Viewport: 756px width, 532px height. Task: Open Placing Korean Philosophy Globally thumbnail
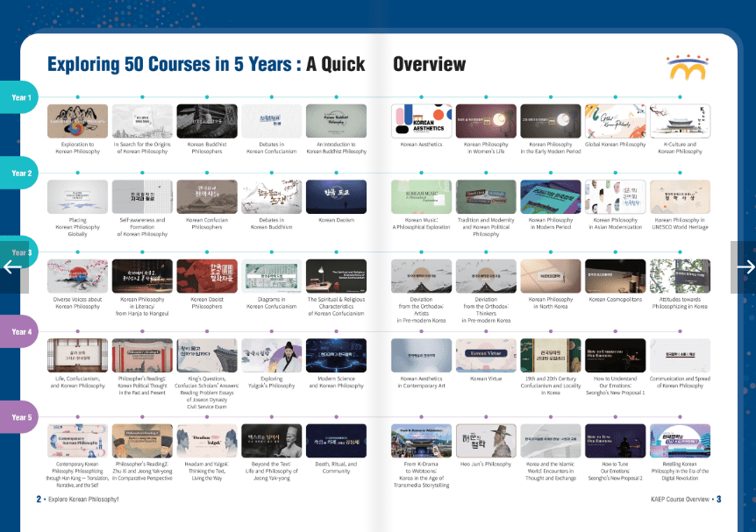78,196
